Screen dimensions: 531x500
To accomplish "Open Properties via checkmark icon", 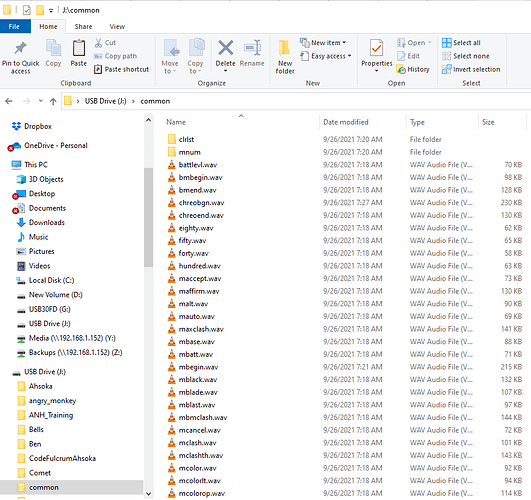I will pyautogui.click(x=377, y=48).
